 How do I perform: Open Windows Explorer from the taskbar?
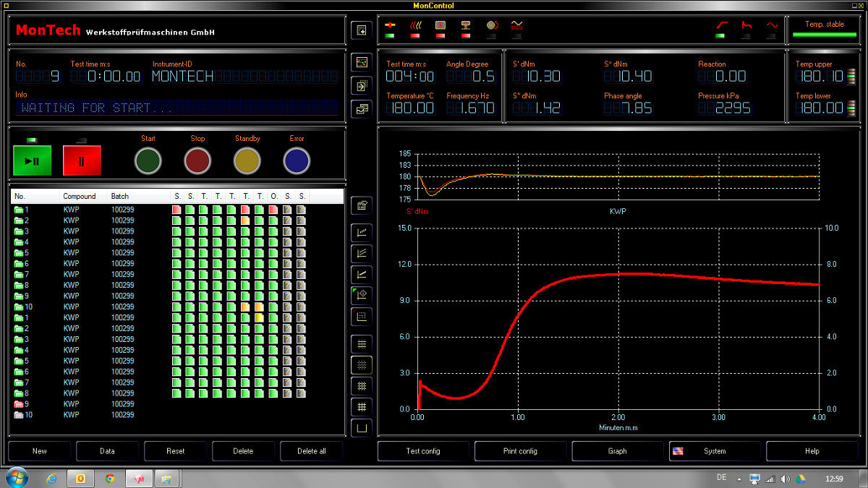coord(166,478)
